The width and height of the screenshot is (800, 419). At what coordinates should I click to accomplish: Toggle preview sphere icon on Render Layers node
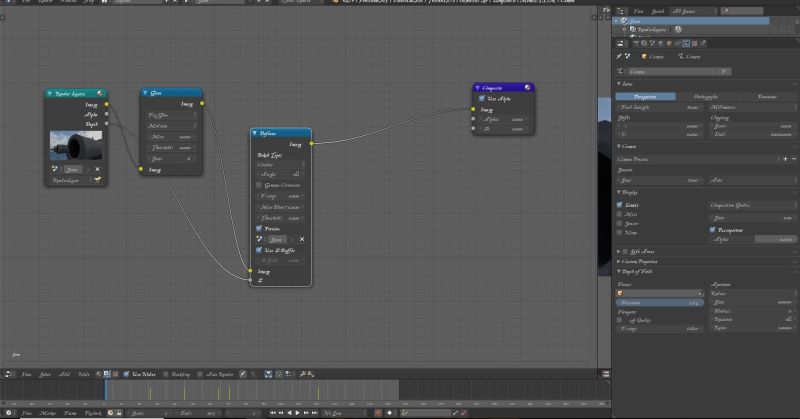100,93
